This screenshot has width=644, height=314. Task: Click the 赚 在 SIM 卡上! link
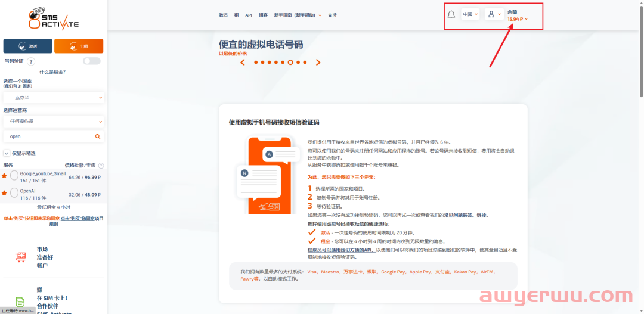tap(52, 294)
